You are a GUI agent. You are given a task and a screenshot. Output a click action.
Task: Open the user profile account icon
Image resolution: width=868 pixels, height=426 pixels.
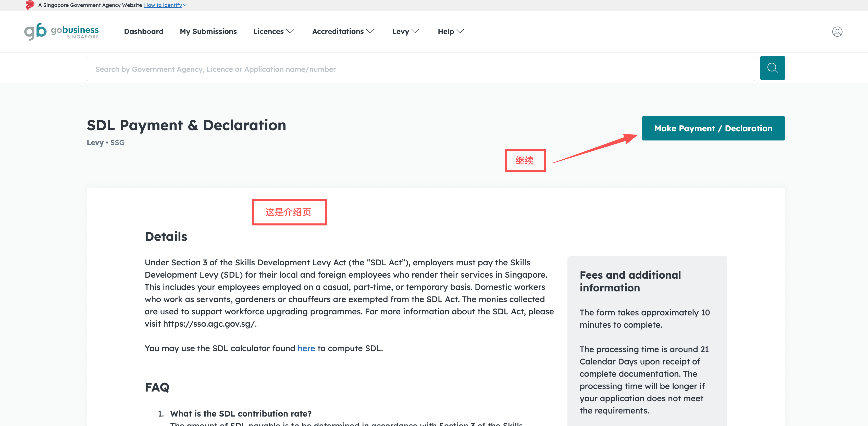click(837, 32)
